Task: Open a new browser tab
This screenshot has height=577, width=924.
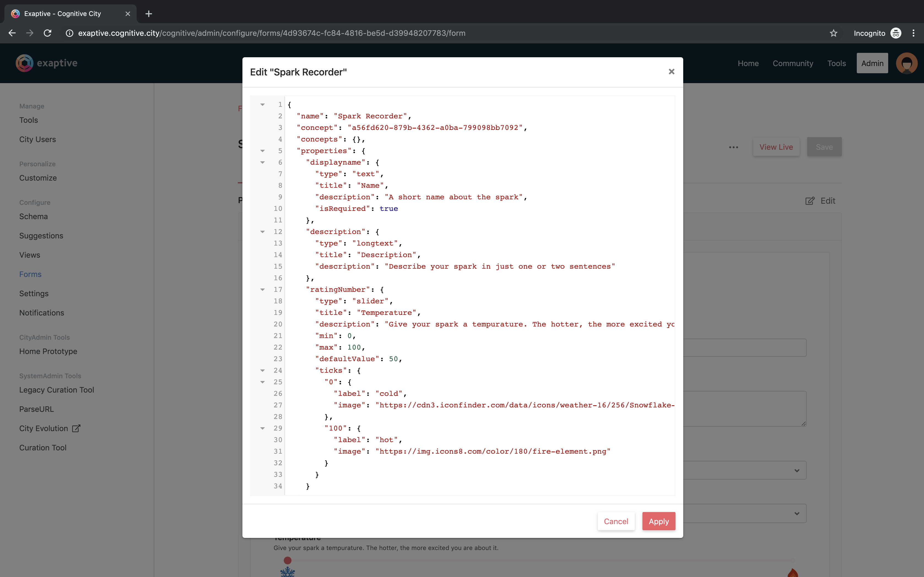Action: click(x=148, y=14)
